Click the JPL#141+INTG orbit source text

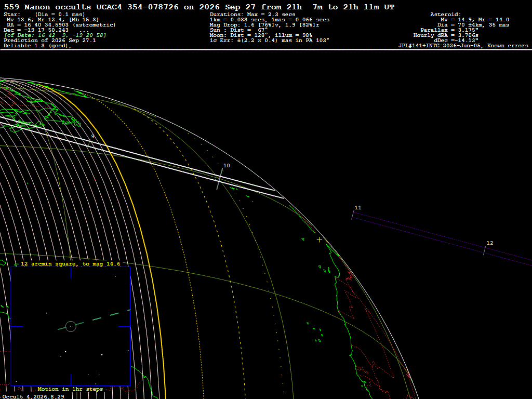coord(463,46)
